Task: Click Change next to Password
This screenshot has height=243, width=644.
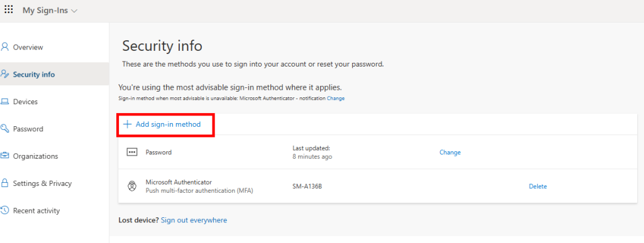Action: click(x=450, y=152)
